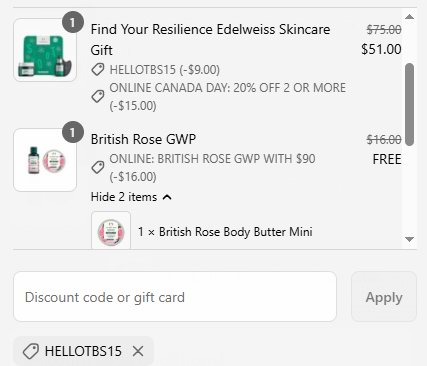Click the tag icon beside Canada Day discount
This screenshot has height=366, width=427.
pos(98,97)
